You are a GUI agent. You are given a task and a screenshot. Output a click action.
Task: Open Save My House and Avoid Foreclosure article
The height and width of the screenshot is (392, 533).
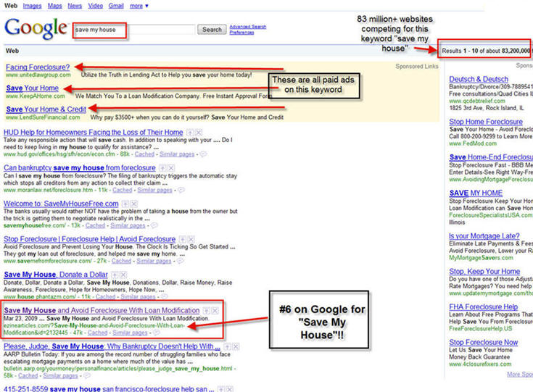[x=102, y=310]
